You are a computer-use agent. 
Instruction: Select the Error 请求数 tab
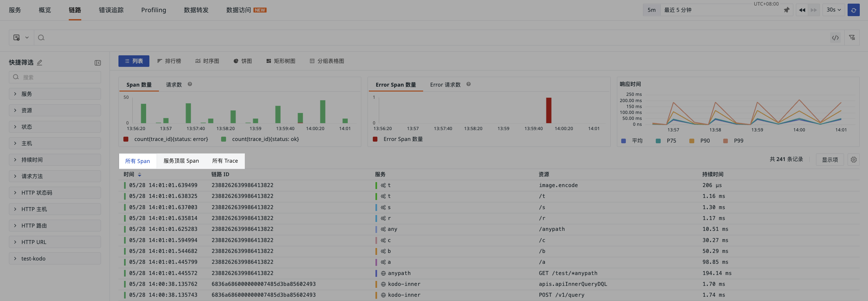(445, 85)
